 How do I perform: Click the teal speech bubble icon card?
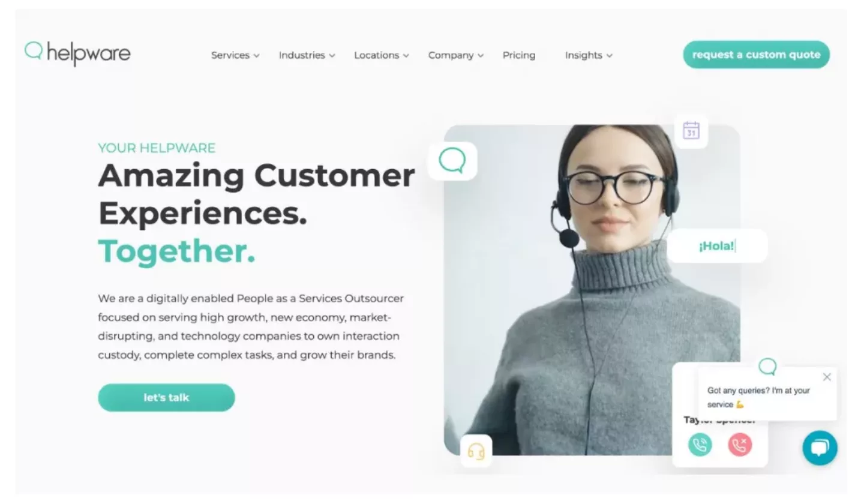pyautogui.click(x=452, y=161)
